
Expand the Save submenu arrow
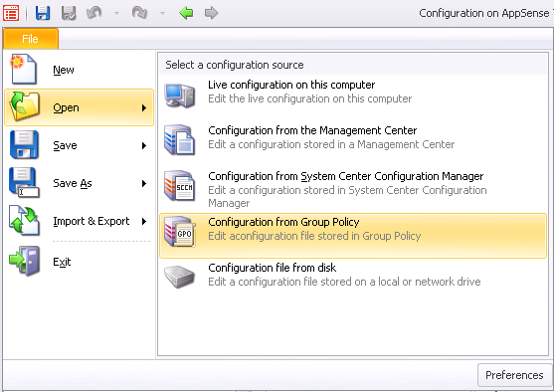point(144,145)
